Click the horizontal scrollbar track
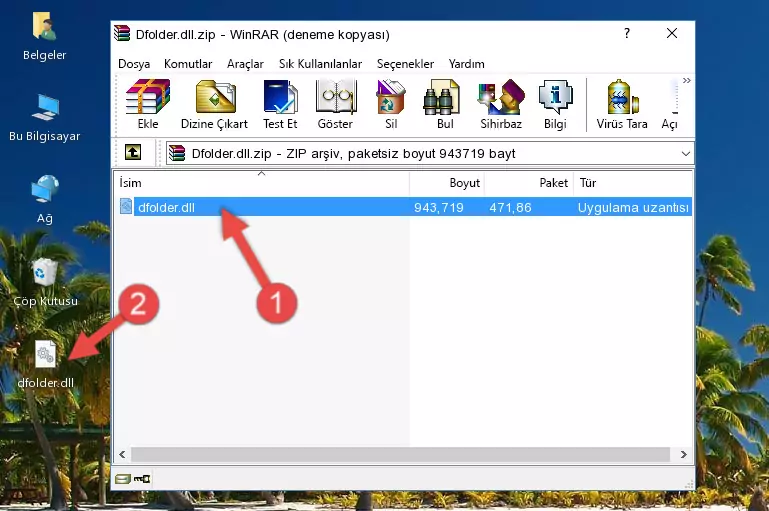Screen dimensions: 769x511 pyautogui.click(x=400, y=455)
